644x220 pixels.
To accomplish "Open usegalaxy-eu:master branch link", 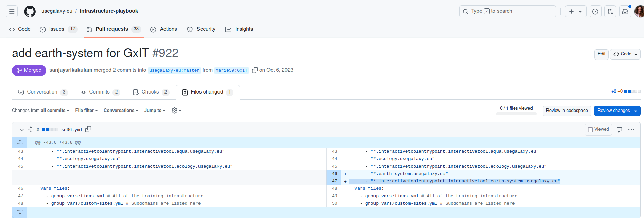I will (x=174, y=70).
